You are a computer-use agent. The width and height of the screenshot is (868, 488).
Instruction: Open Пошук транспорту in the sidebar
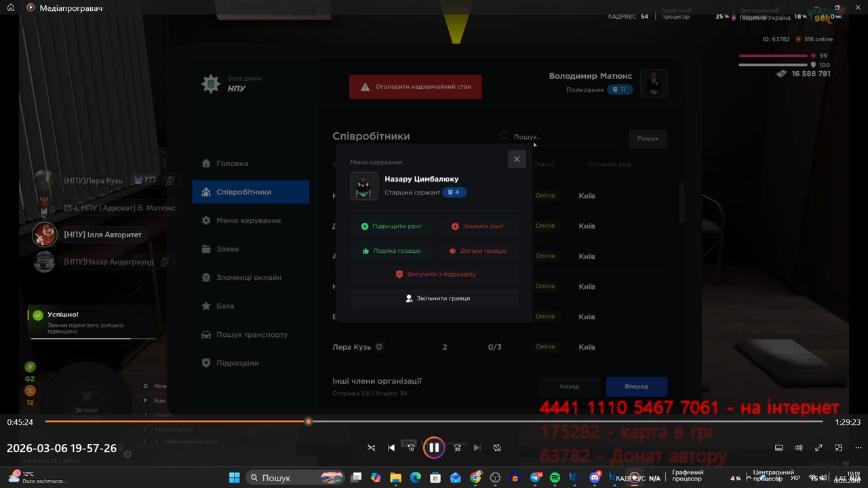click(250, 334)
